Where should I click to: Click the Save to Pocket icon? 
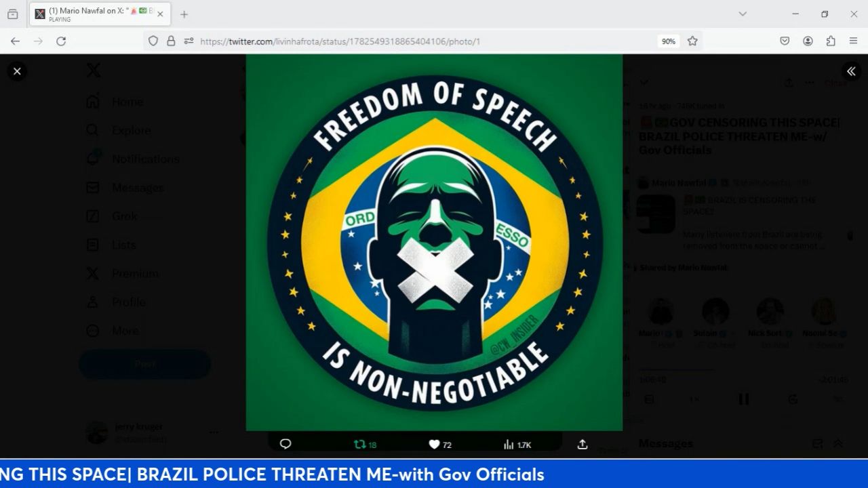(x=785, y=41)
